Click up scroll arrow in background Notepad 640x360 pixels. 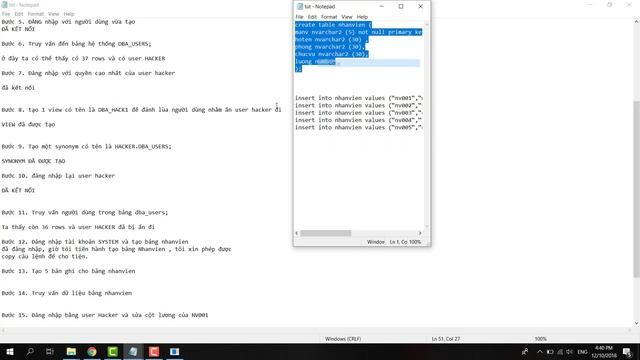click(x=636, y=21)
